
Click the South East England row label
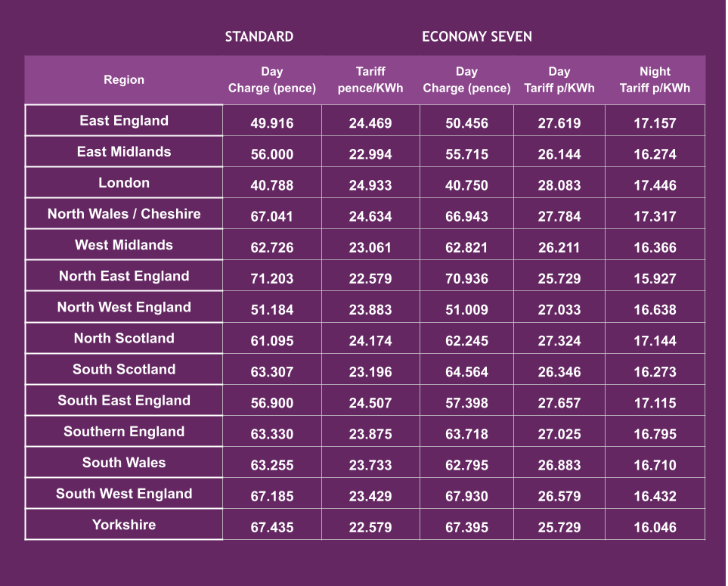[124, 401]
